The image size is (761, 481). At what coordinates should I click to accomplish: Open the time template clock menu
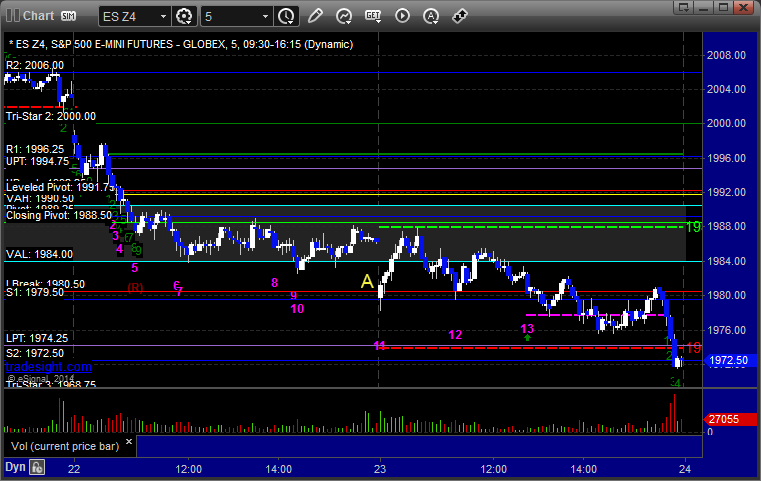click(286, 17)
